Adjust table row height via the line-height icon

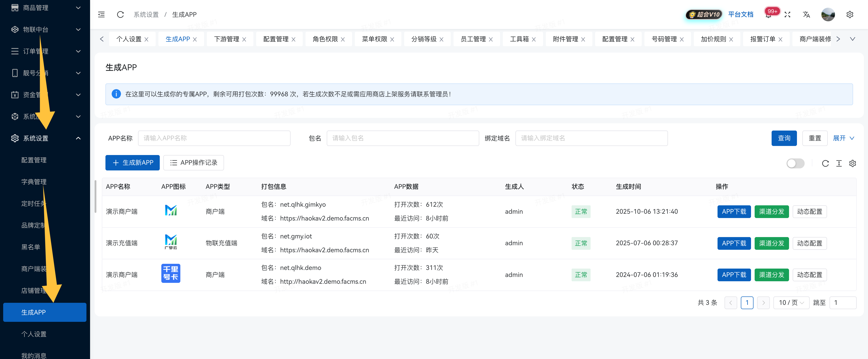pyautogui.click(x=839, y=163)
